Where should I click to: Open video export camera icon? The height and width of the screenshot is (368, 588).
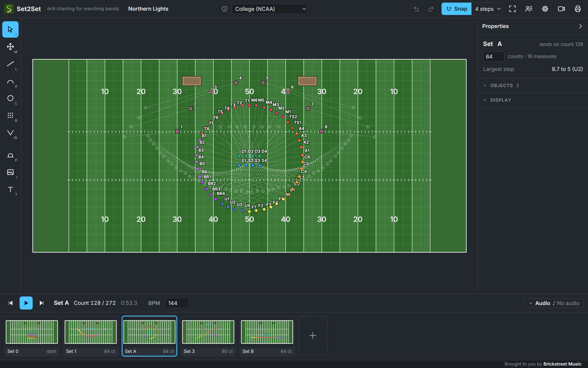[561, 9]
